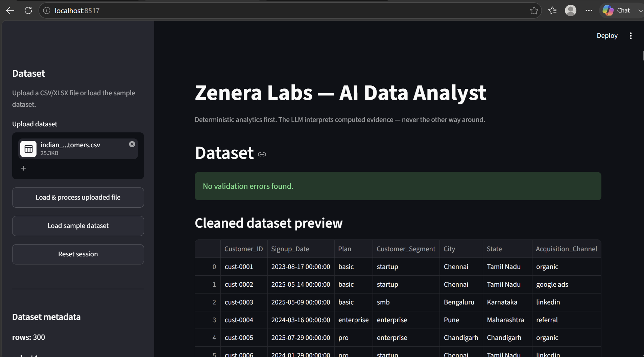Sort by the Plan column header

pos(353,249)
